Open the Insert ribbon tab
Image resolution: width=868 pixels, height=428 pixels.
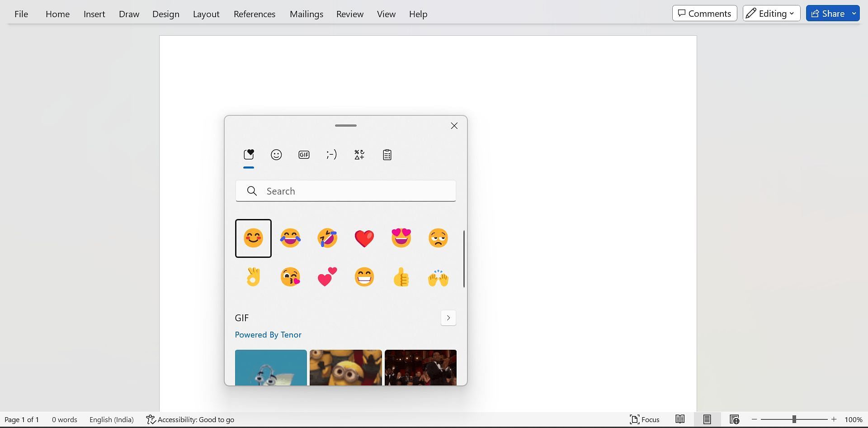[94, 14]
